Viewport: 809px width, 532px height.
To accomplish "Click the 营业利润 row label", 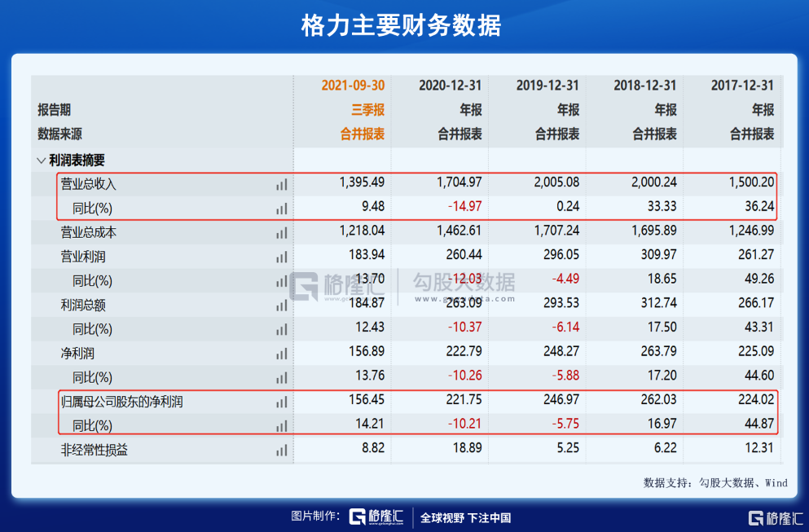I will pyautogui.click(x=83, y=257).
